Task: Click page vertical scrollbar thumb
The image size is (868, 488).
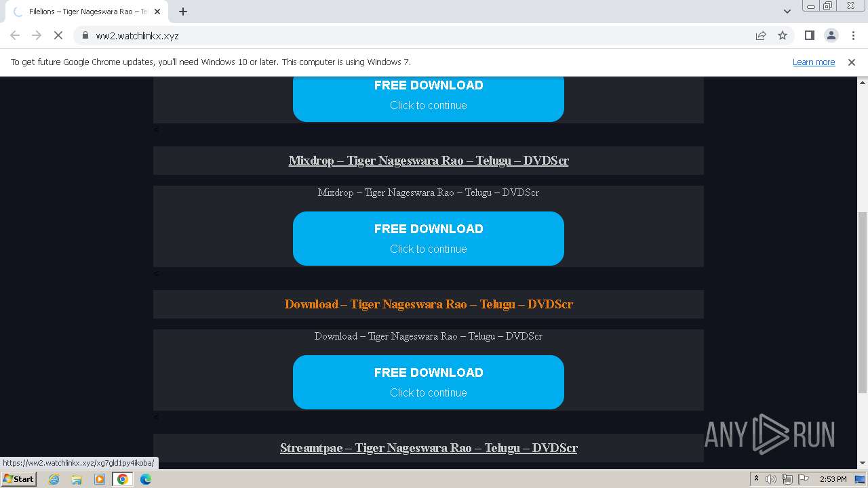Action: [x=863, y=302]
